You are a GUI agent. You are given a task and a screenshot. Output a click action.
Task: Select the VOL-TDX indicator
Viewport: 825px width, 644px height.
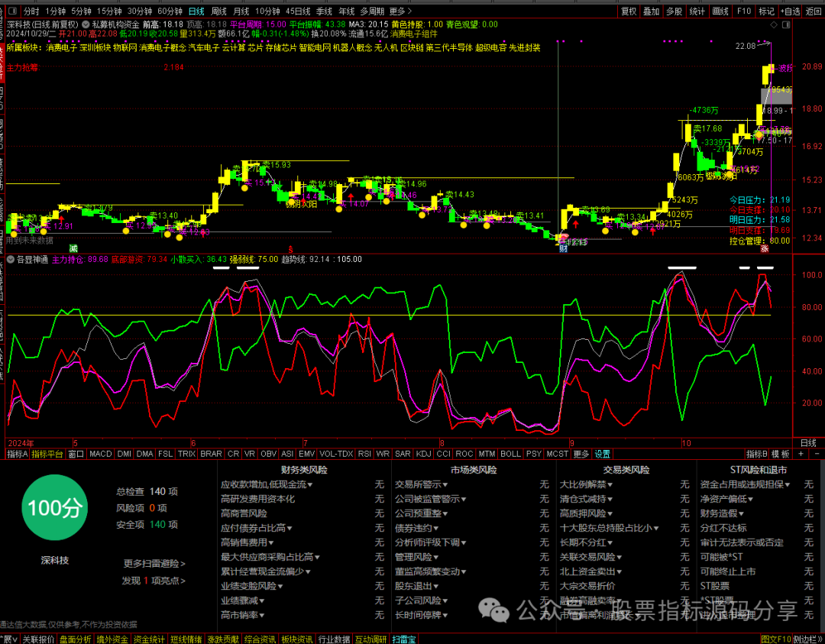click(x=337, y=454)
